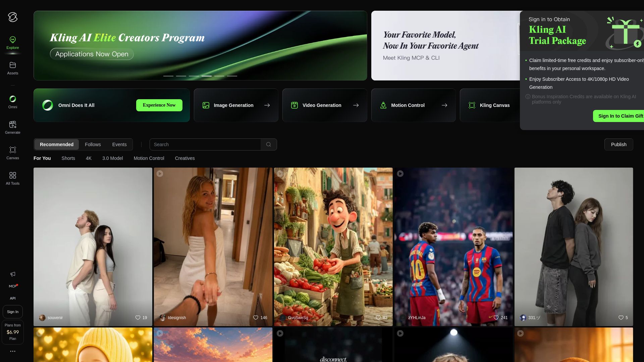The image size is (644, 362).
Task: Open Omni from the sidebar
Action: pos(13,102)
